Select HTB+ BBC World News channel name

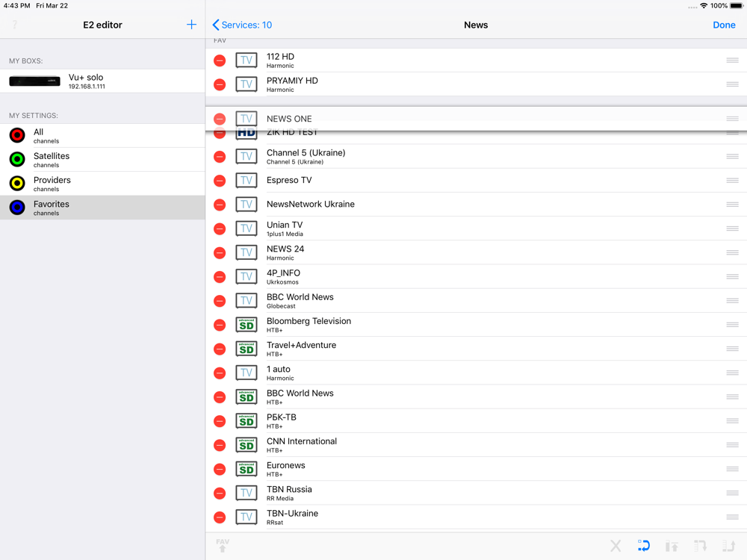pyautogui.click(x=300, y=393)
